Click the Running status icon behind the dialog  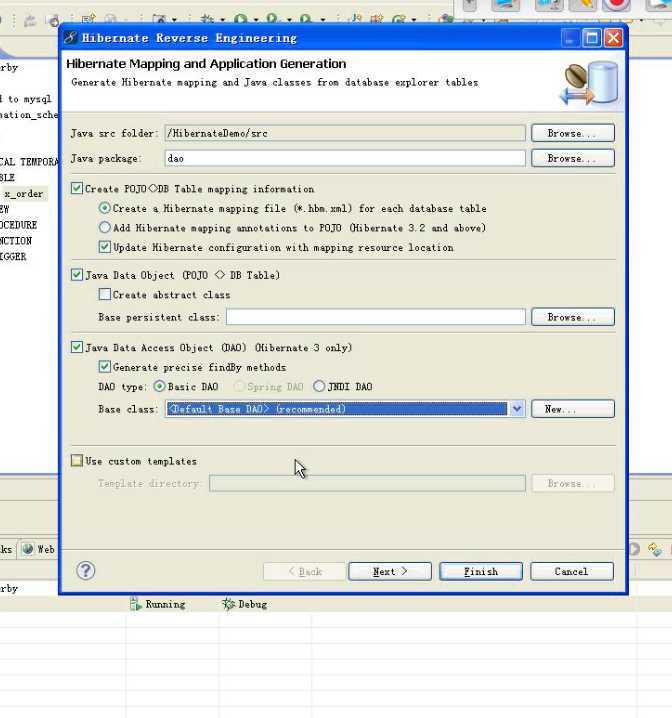135,604
